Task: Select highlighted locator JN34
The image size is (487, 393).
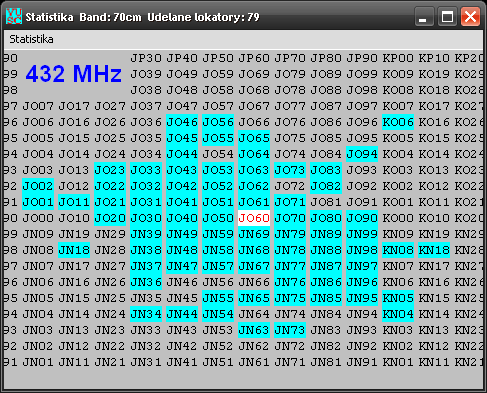Action: 146,314
